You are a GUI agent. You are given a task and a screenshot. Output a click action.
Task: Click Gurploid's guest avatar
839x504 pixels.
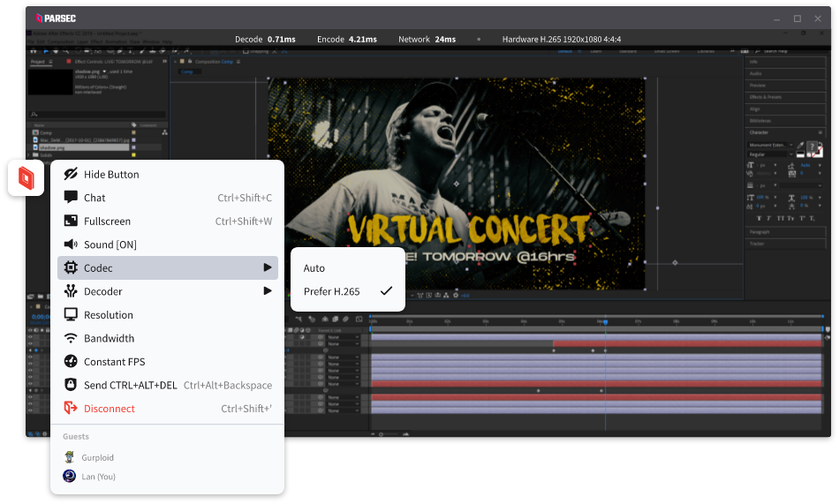(70, 457)
